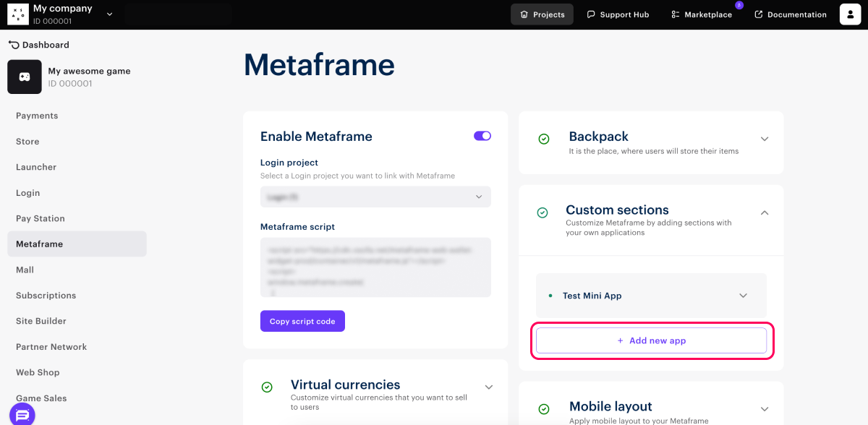This screenshot has width=868, height=425.
Task: Expand the Test Mini App row
Action: click(x=743, y=296)
